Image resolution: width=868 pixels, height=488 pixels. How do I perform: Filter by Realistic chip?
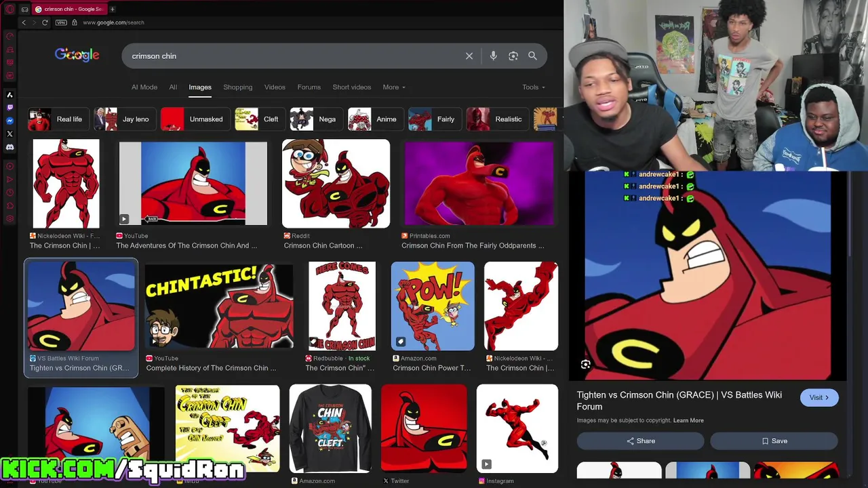(x=496, y=119)
